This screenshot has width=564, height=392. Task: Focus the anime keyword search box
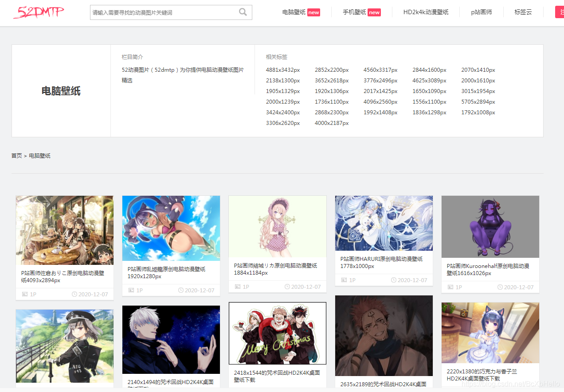[171, 12]
